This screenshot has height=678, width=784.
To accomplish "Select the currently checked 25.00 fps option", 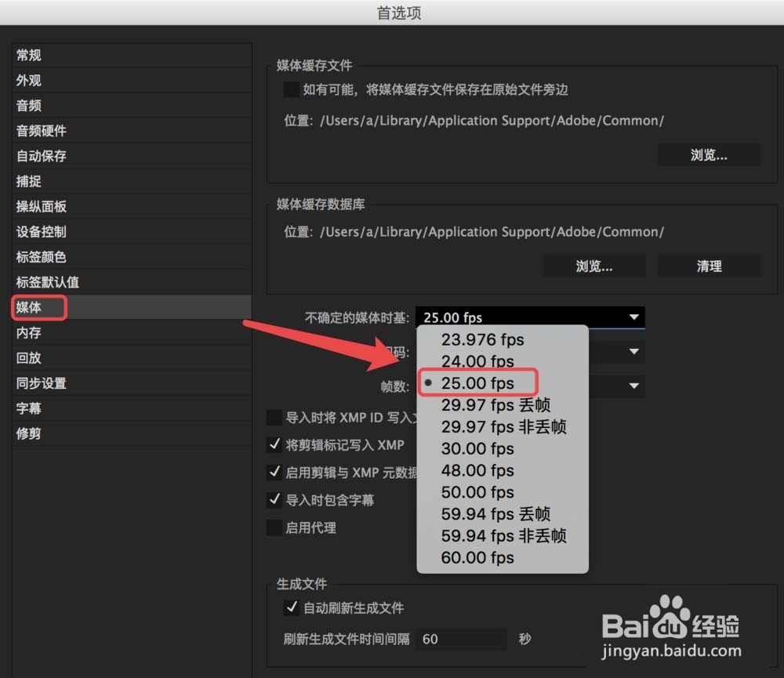I will click(x=481, y=383).
